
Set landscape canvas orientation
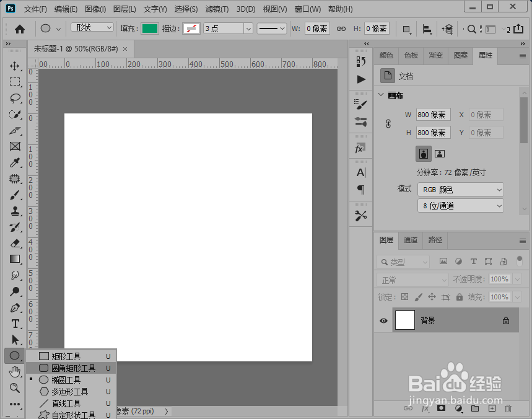tap(440, 154)
